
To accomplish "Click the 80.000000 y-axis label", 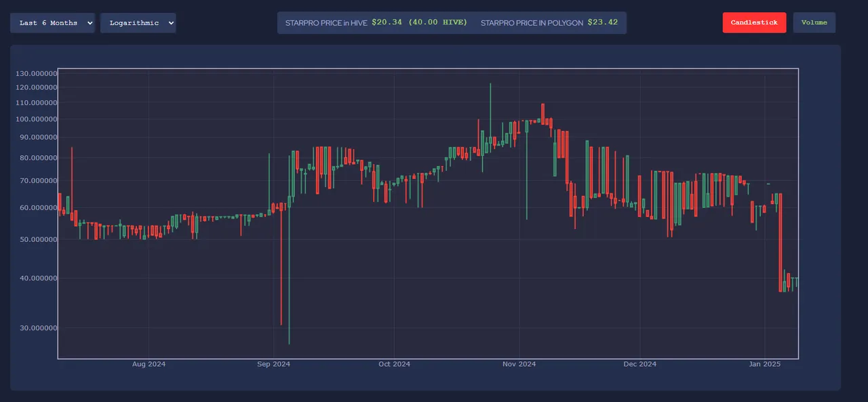I will tap(37, 158).
